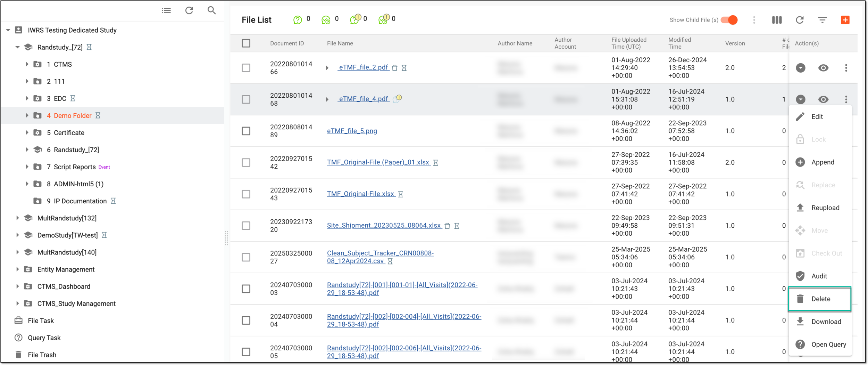868x365 pixels.
Task: Click the answered query count icon
Action: pyautogui.click(x=326, y=20)
